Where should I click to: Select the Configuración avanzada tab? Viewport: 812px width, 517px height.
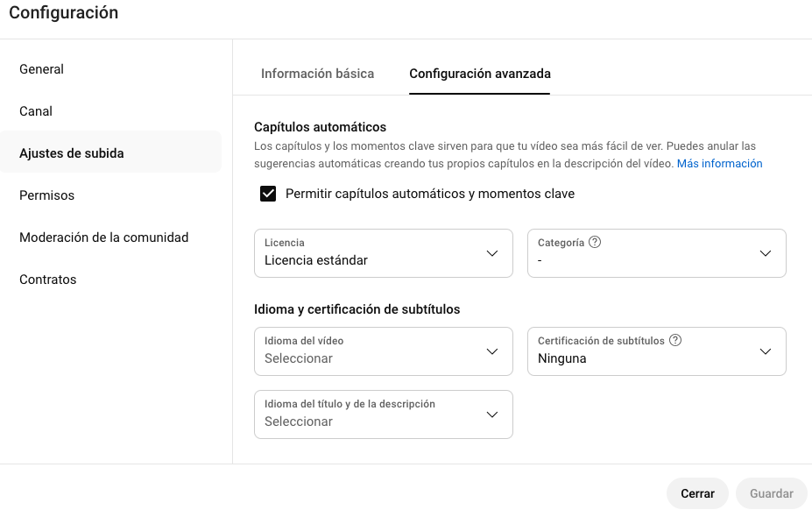coord(479,74)
